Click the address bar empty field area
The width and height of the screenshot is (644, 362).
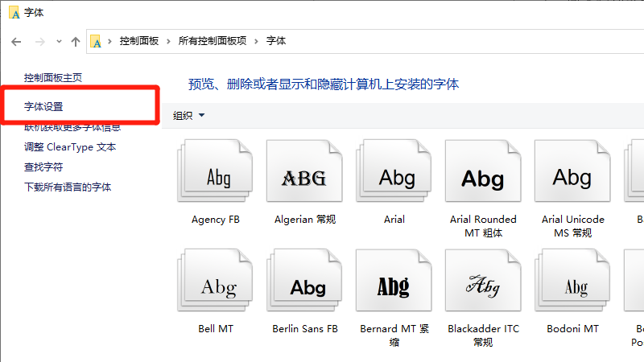464,41
